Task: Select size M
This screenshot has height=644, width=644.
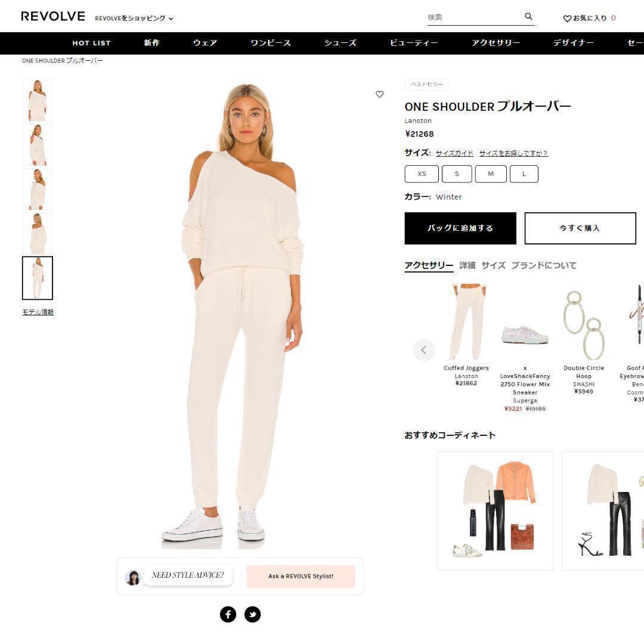Action: (490, 174)
